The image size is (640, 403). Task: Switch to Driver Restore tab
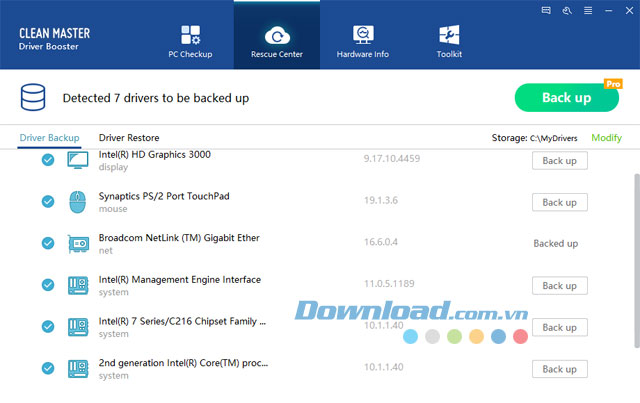click(129, 138)
